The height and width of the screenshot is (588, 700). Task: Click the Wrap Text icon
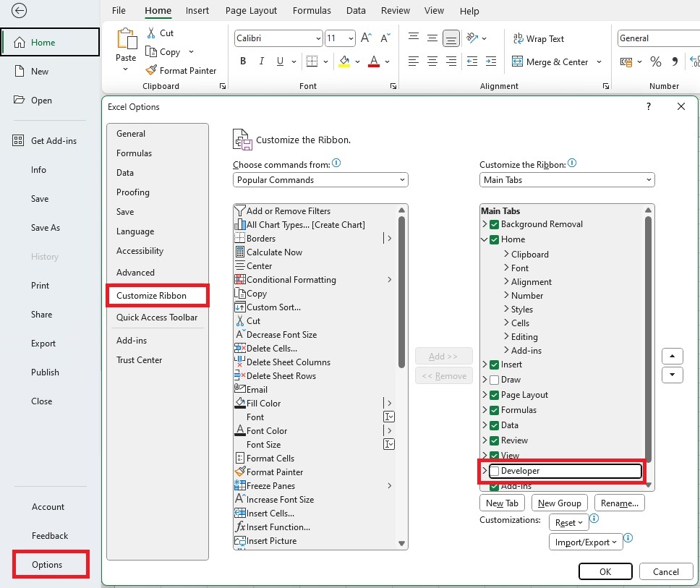518,38
